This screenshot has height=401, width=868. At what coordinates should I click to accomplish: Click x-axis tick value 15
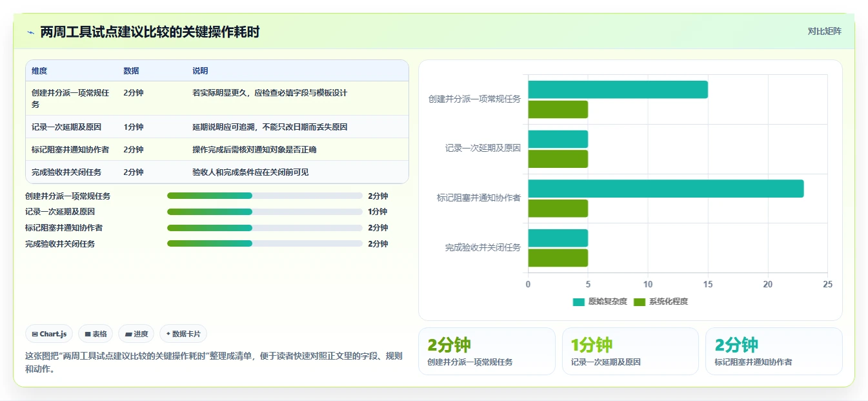click(x=708, y=284)
